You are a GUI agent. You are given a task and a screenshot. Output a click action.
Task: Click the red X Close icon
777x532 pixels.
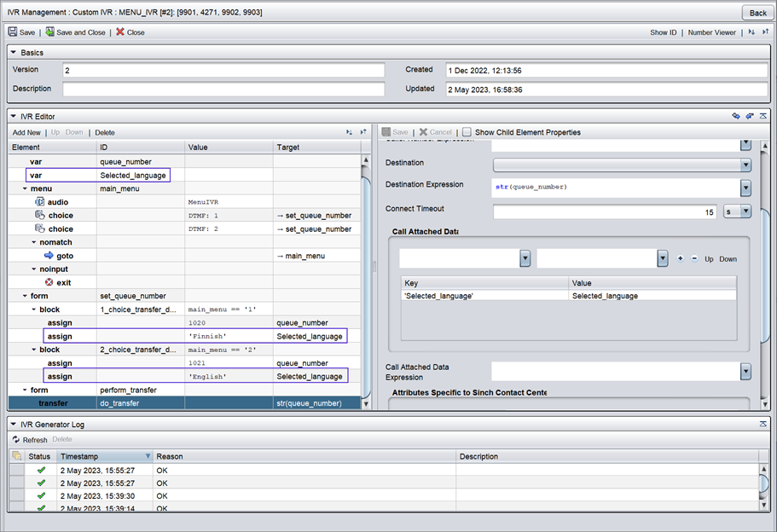(x=120, y=32)
